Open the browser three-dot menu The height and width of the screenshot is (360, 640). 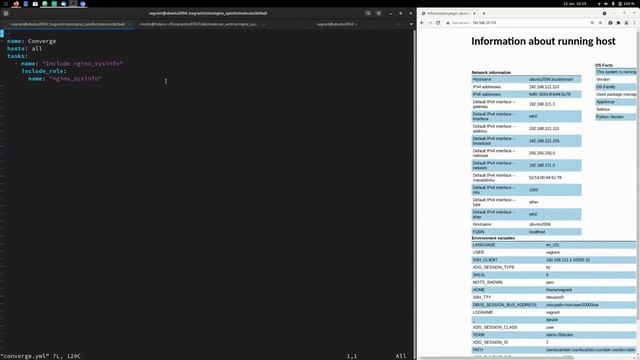pos(634,23)
